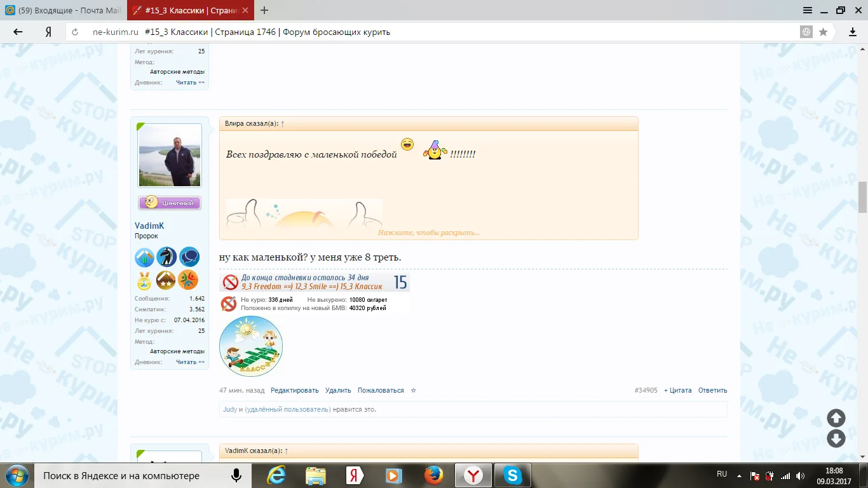
Task: Open the Читать »» link in the upper profile
Action: 191,83
